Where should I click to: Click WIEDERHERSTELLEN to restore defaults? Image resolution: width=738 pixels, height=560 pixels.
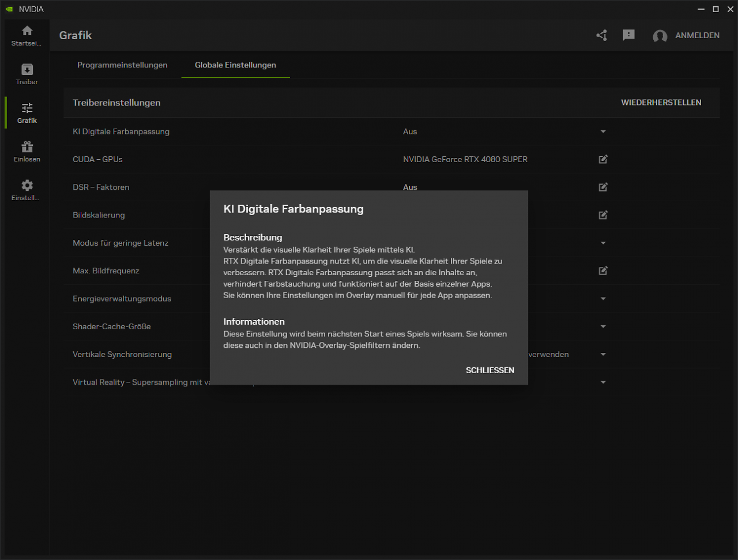click(661, 103)
